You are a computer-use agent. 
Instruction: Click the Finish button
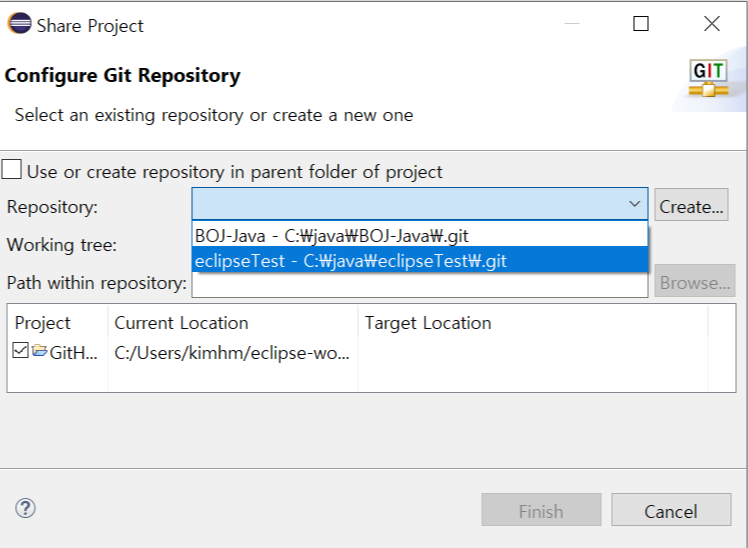pyautogui.click(x=541, y=510)
